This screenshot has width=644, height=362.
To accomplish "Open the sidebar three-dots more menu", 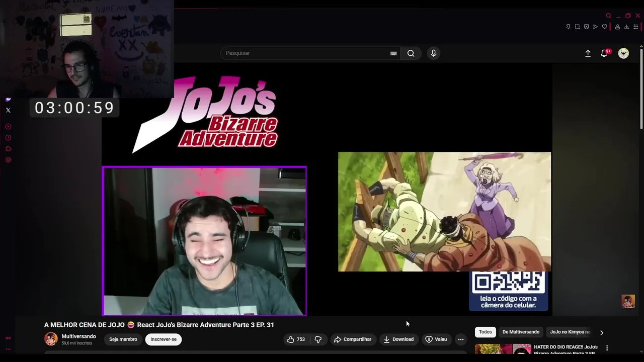I will [8, 349].
